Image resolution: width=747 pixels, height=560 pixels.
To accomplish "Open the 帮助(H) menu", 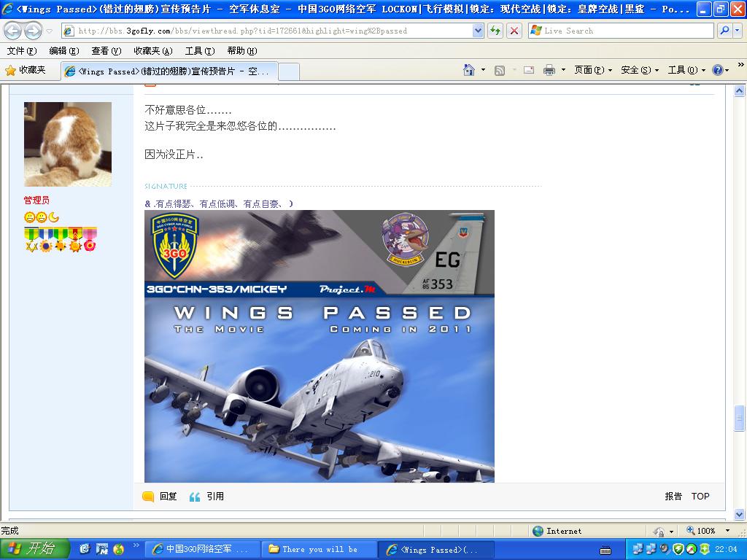I will coord(242,51).
